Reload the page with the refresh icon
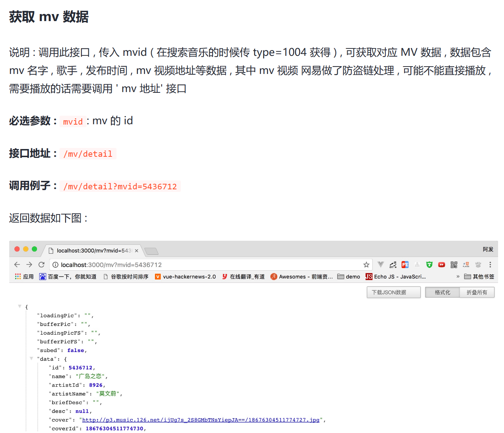Image resolution: width=504 pixels, height=433 pixels. coord(41,264)
